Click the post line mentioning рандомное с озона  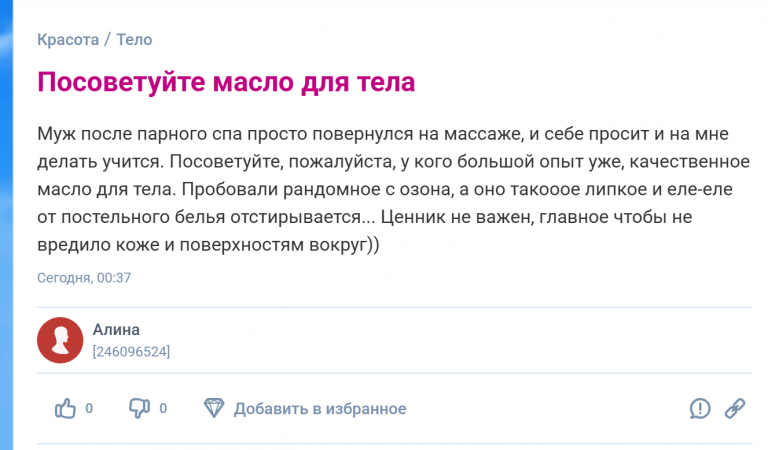(385, 189)
